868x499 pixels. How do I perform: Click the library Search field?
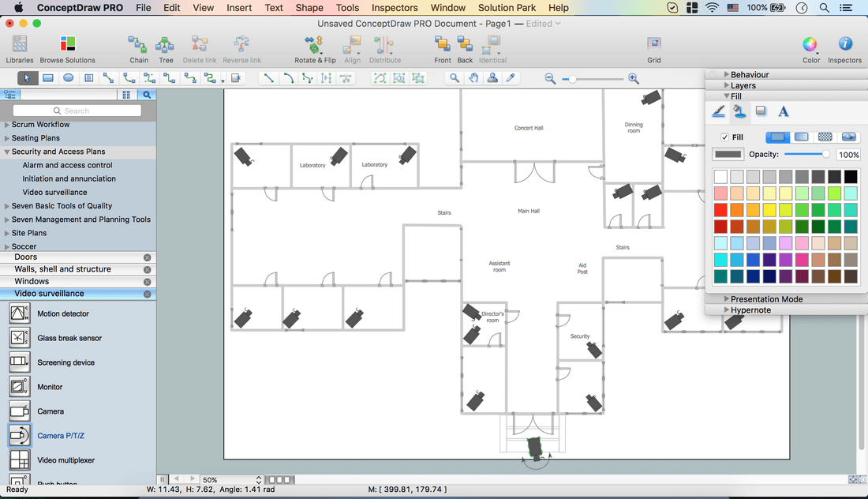coord(77,111)
